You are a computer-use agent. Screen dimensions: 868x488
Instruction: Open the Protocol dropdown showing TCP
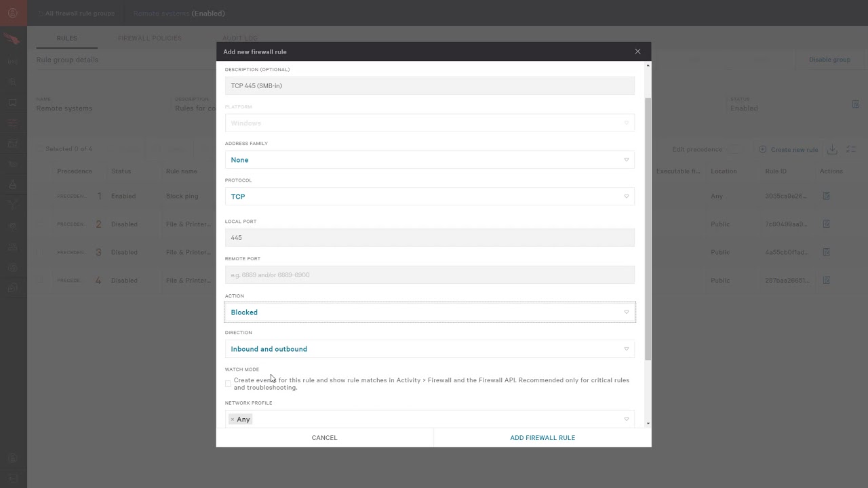coord(430,197)
